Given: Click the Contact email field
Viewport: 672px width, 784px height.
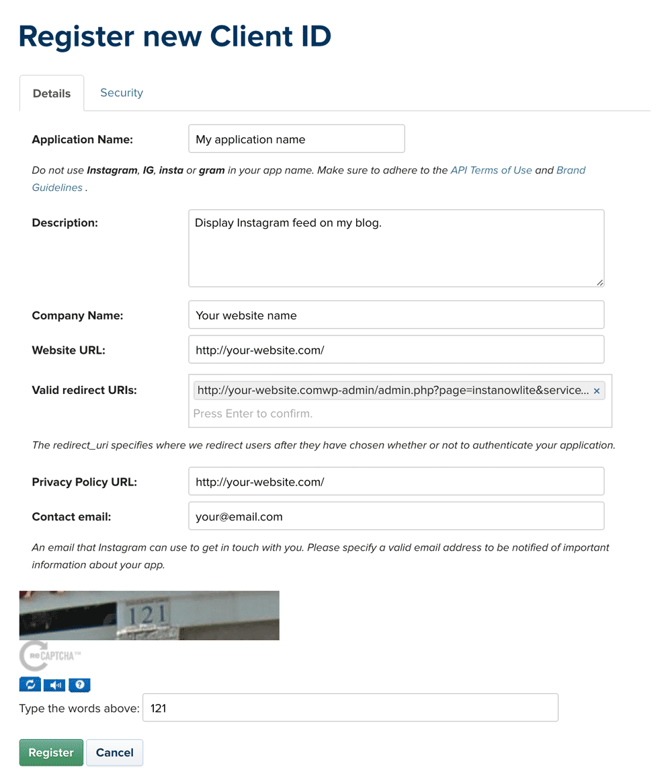Looking at the screenshot, I should tap(396, 516).
